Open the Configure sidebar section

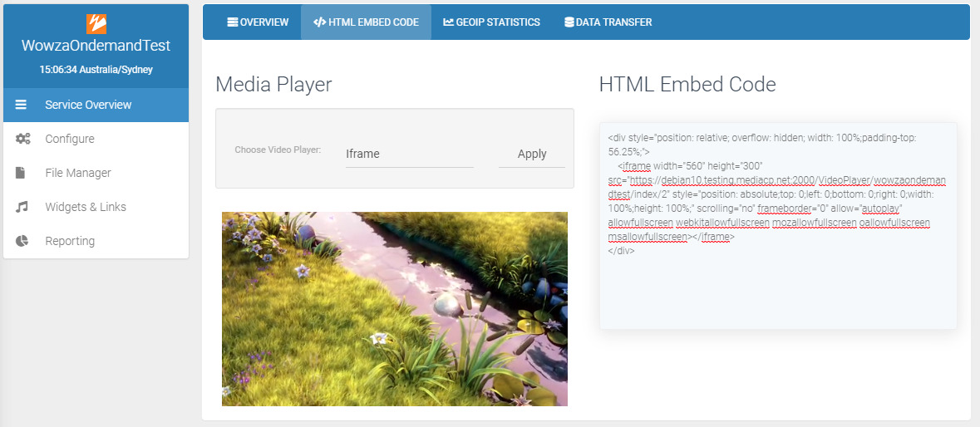click(96, 139)
